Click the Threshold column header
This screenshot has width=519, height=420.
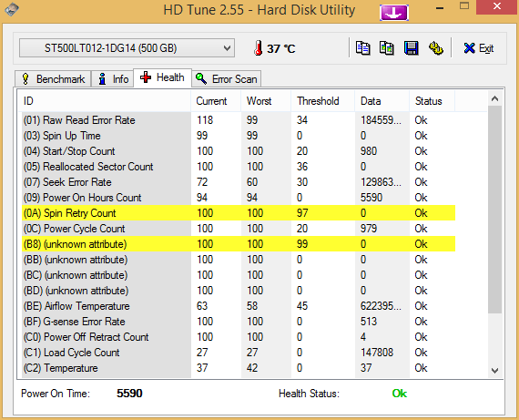coord(322,101)
